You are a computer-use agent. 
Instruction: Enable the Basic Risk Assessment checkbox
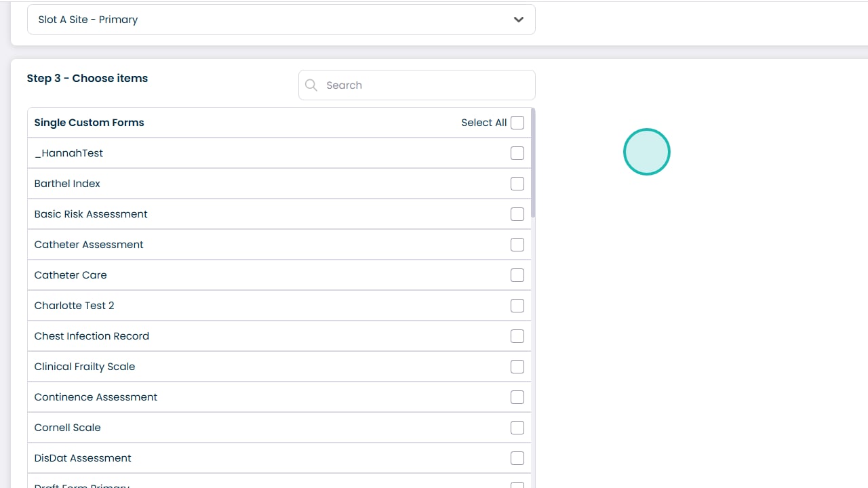point(517,214)
